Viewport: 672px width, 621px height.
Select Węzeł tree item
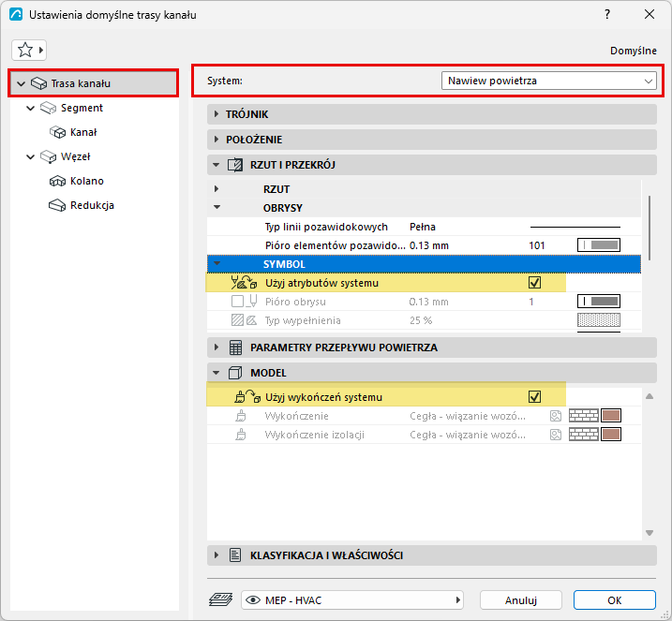(75, 156)
